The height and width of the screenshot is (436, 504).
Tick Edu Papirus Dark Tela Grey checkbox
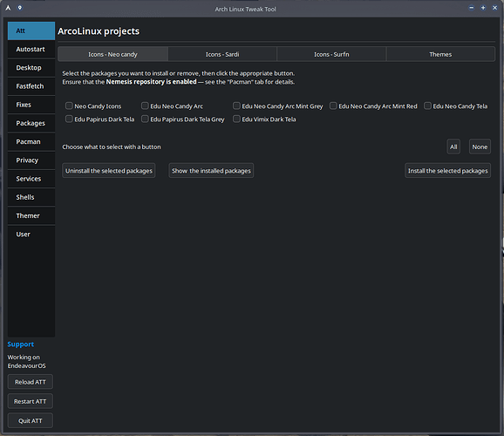coord(145,119)
